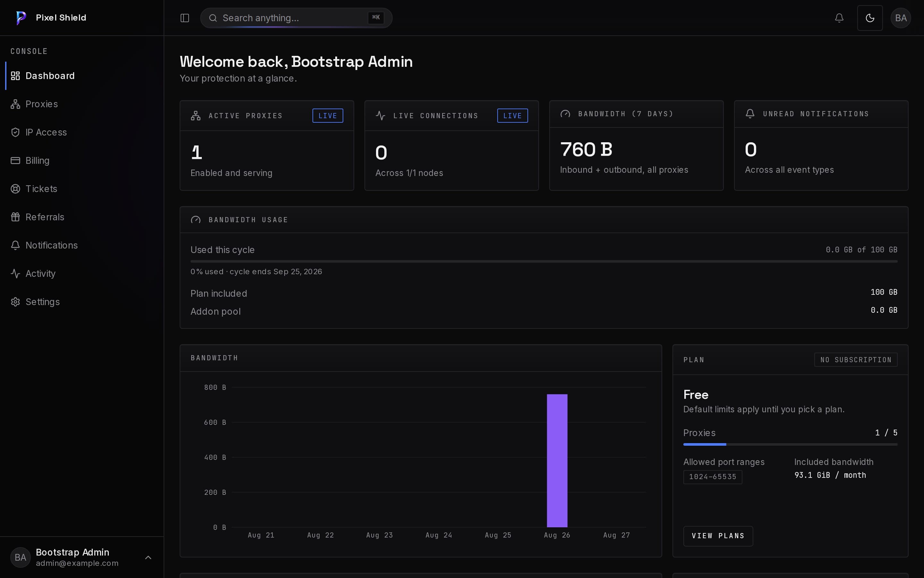Click the Proxies 1 / 5 progress bar

click(x=790, y=445)
